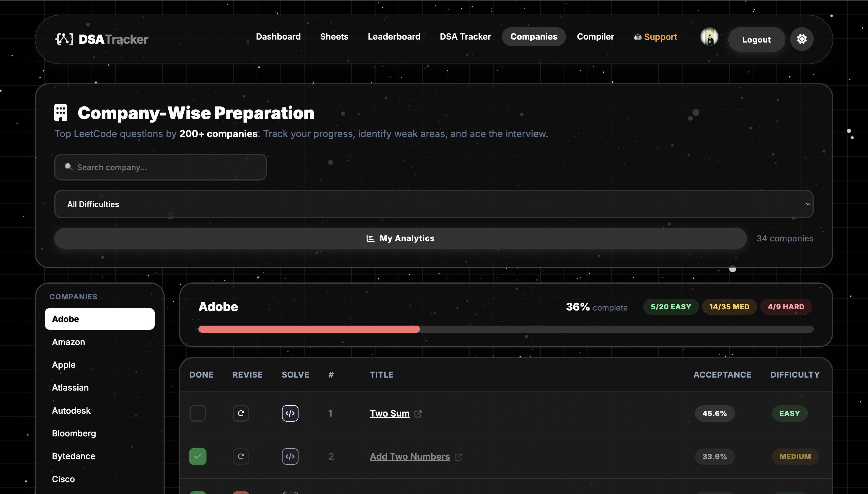Click the Support coffee link
Viewport: 868px width, 494px height.
coord(655,37)
